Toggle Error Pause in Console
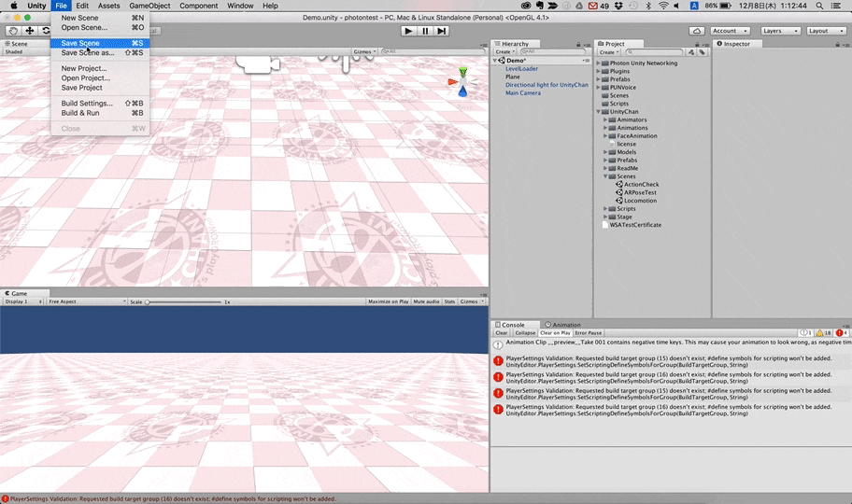 pyautogui.click(x=589, y=333)
